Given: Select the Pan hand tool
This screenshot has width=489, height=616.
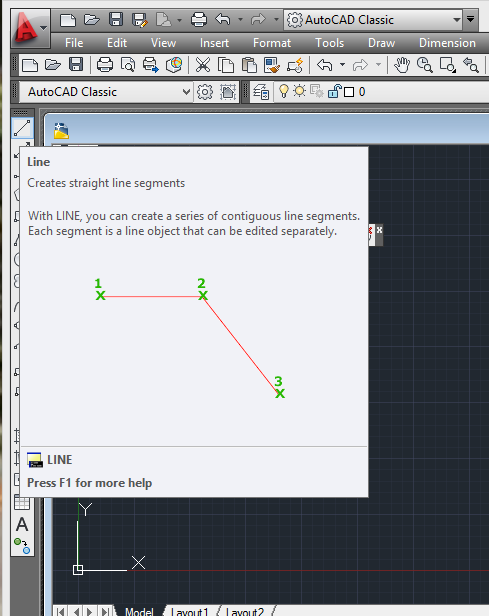Looking at the screenshot, I should tap(401, 65).
